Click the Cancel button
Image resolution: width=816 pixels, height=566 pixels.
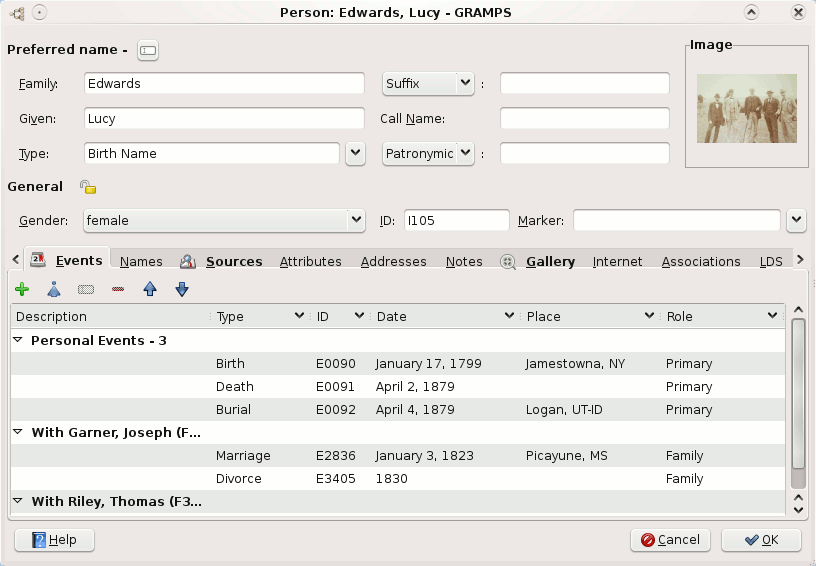[670, 540]
